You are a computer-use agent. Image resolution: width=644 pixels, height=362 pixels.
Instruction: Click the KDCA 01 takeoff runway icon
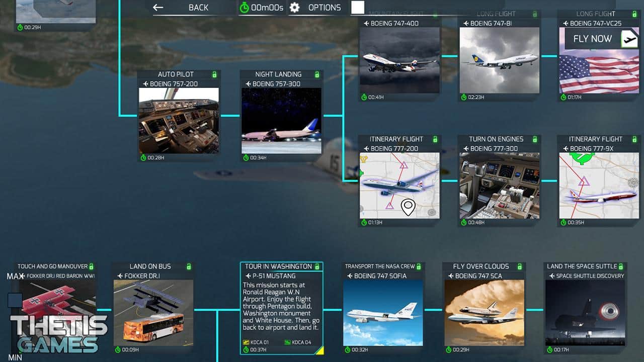pos(247,342)
